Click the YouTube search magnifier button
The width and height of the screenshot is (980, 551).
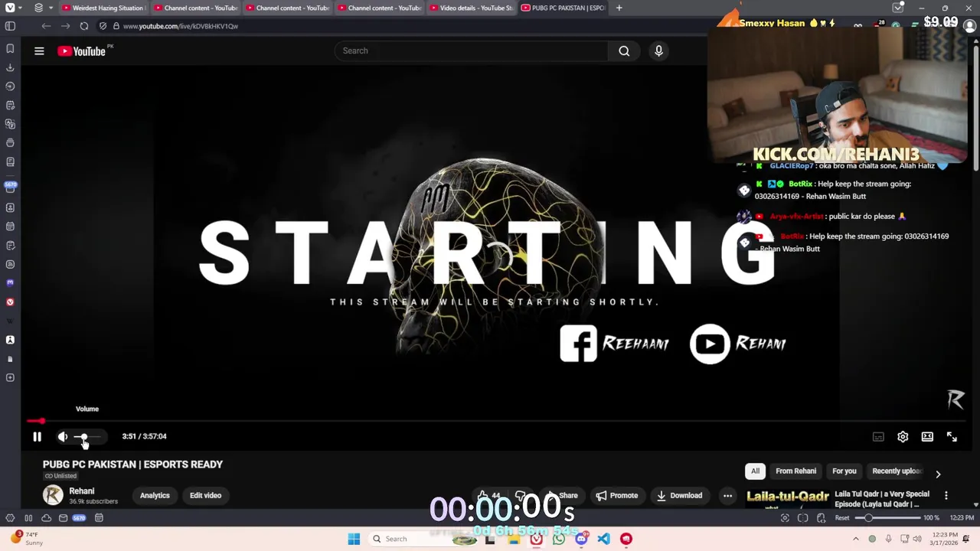[624, 51]
